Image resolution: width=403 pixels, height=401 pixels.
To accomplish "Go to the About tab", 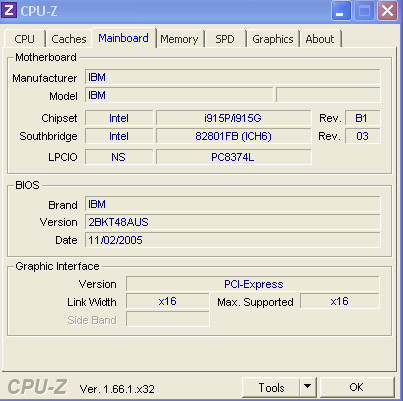I will (x=320, y=39).
